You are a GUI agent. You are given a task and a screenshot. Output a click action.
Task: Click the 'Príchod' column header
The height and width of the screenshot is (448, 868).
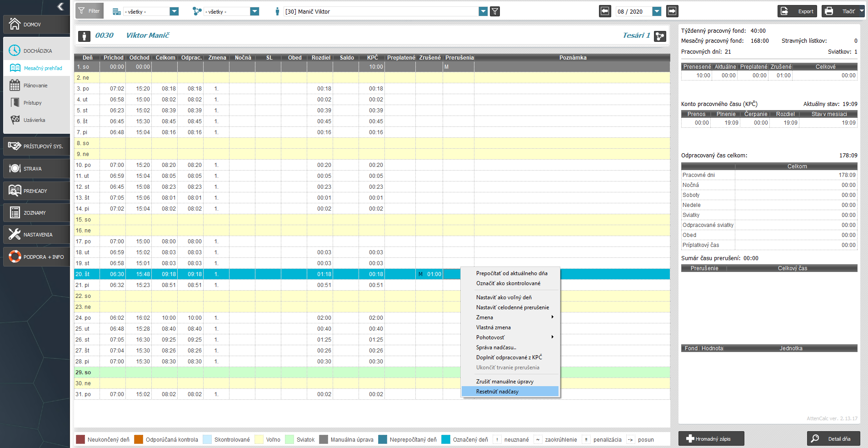point(113,58)
